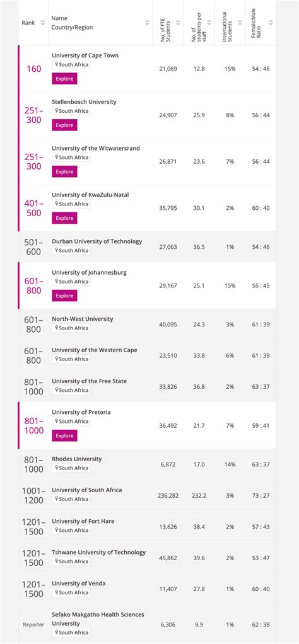
Task: Sort by International Students arrows
Action: click(x=240, y=23)
